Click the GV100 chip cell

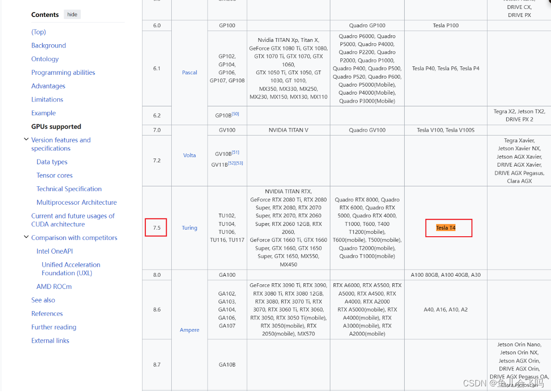(x=227, y=130)
